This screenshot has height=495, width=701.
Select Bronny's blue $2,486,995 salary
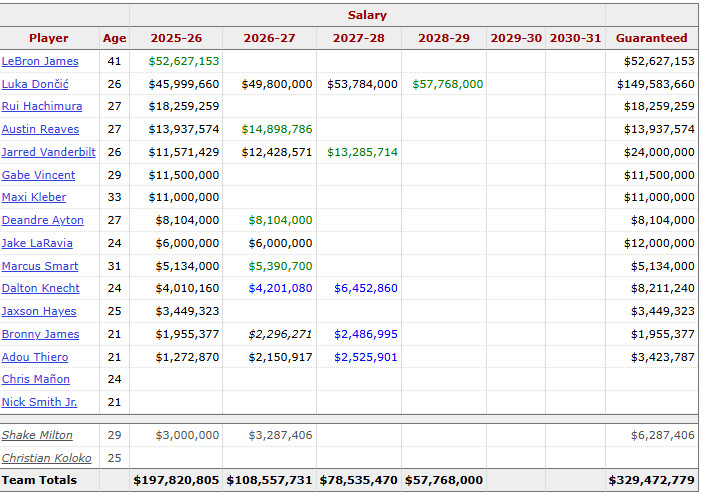[366, 334]
